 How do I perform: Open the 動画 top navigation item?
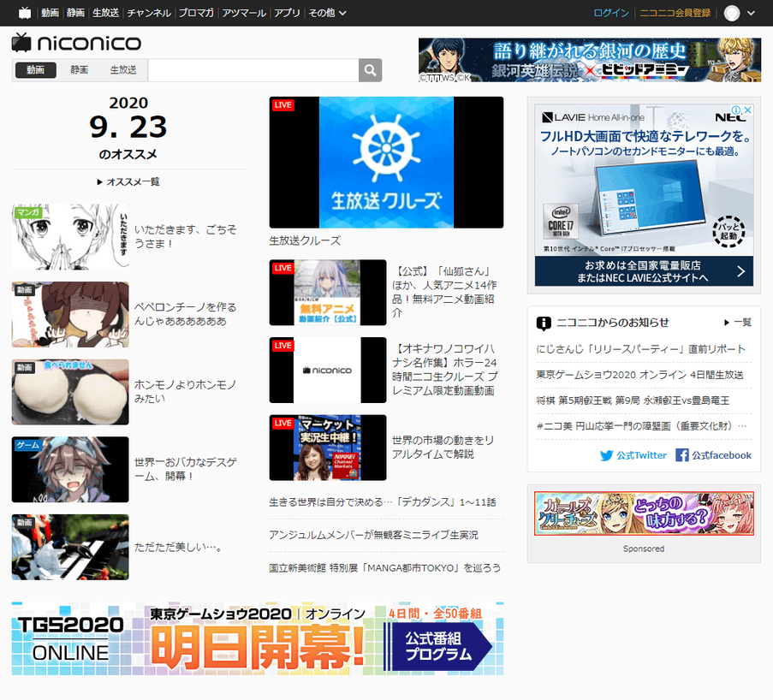(50, 13)
